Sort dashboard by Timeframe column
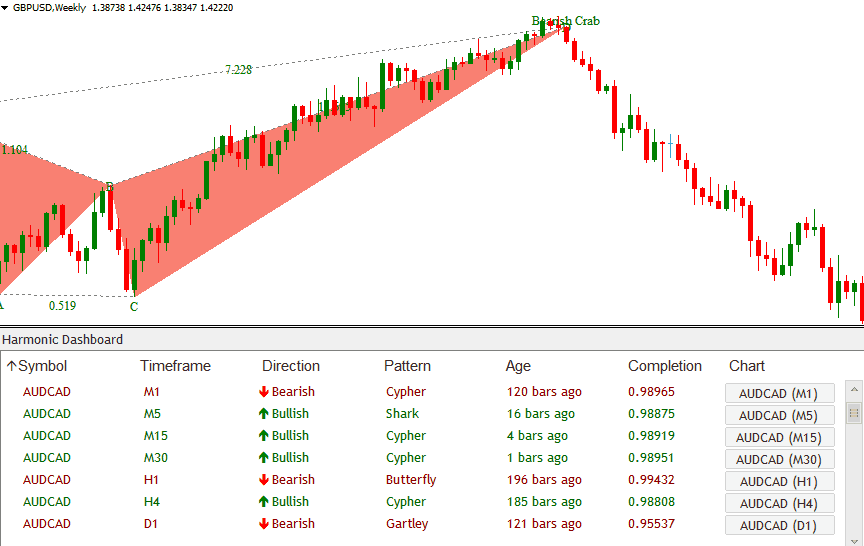 pos(175,366)
